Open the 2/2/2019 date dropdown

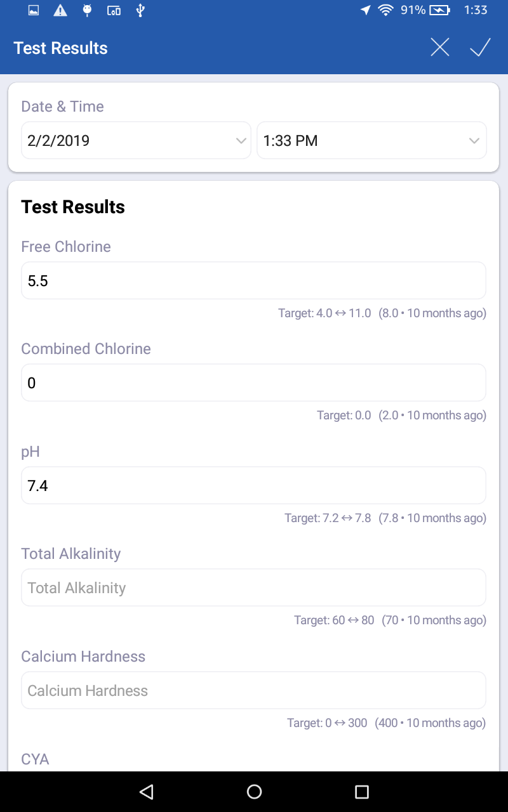coord(136,141)
